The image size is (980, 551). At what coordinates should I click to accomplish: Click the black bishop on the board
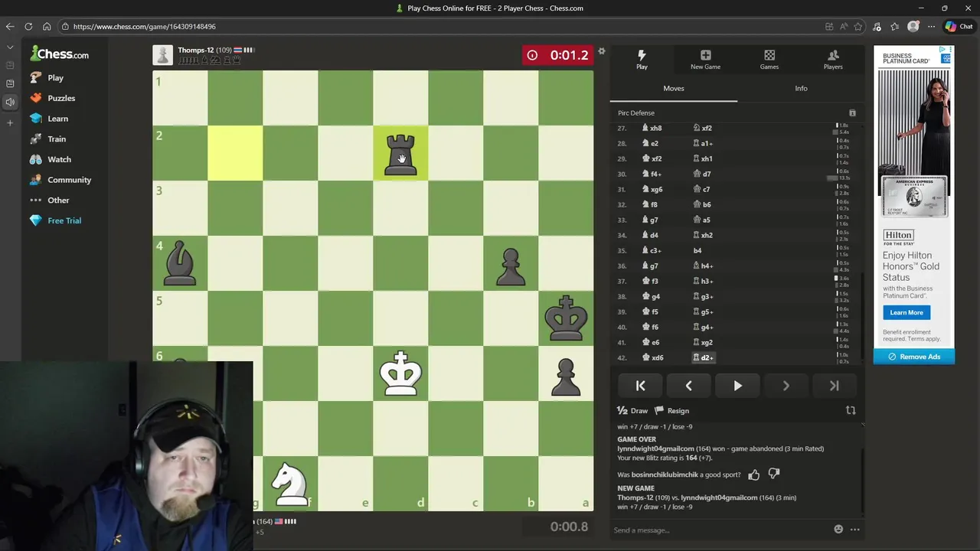pyautogui.click(x=180, y=263)
